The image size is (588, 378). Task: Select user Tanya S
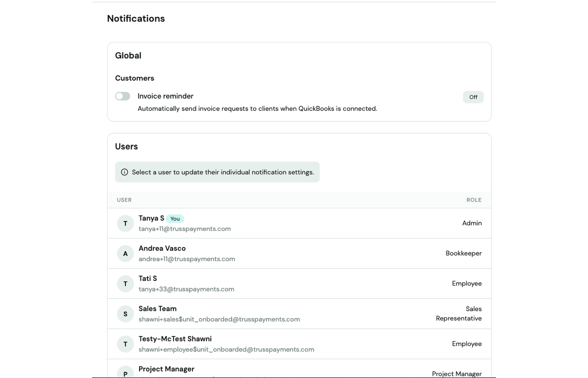(x=299, y=223)
